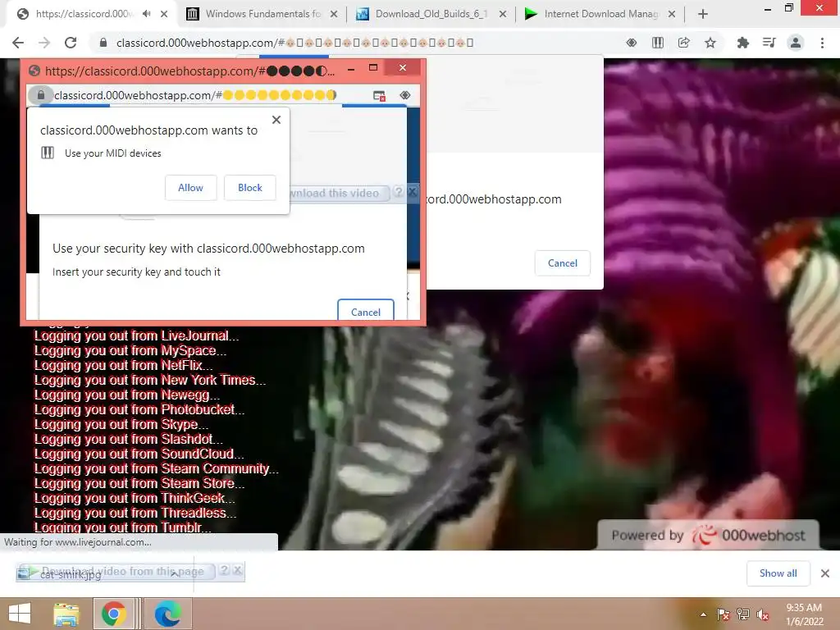Click the eye icon in popup address bar

click(405, 95)
